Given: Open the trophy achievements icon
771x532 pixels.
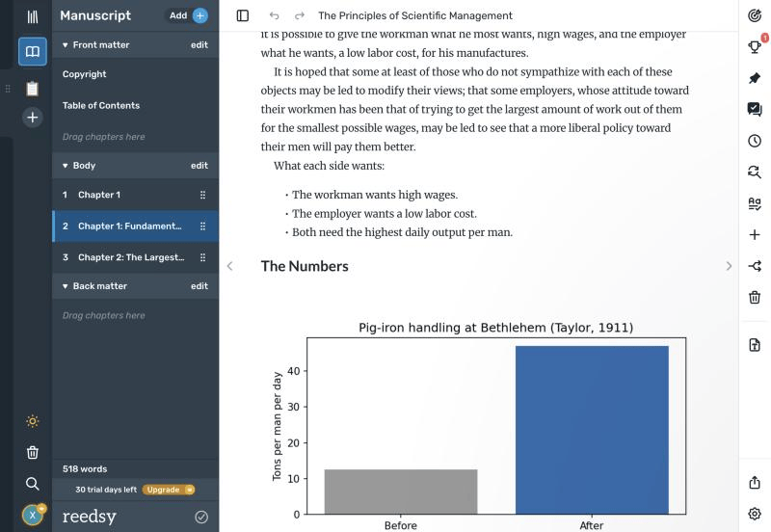Looking at the screenshot, I should [755, 46].
